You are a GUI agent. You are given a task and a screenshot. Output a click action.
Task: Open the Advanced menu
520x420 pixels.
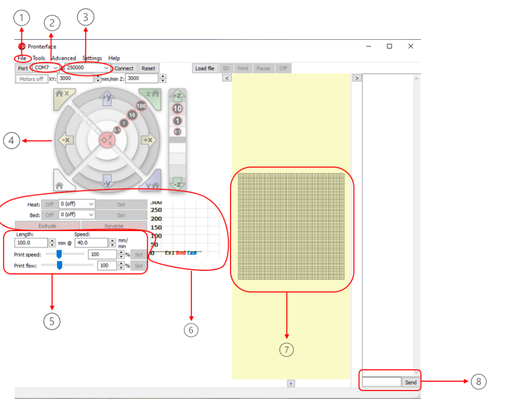click(x=64, y=58)
